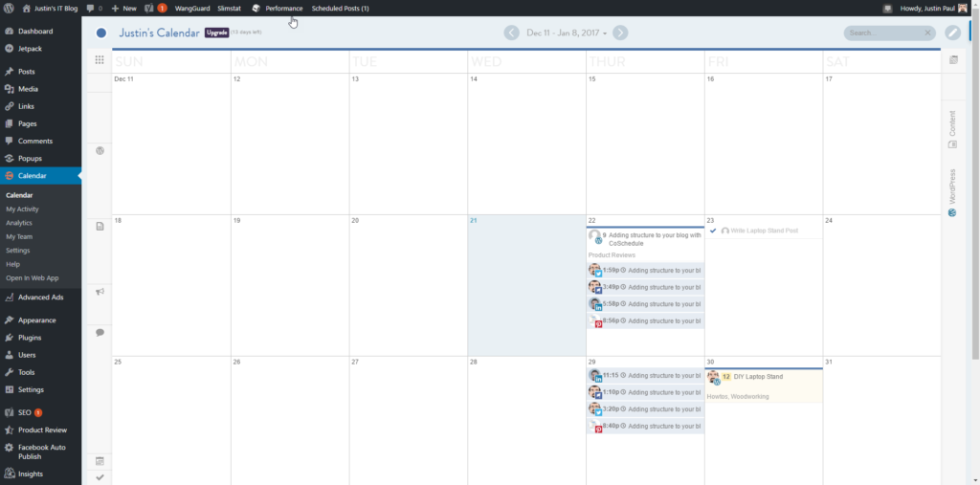Open Dashboard in the sidebar
Viewport: 980px width, 485px height.
pyautogui.click(x=40, y=32)
